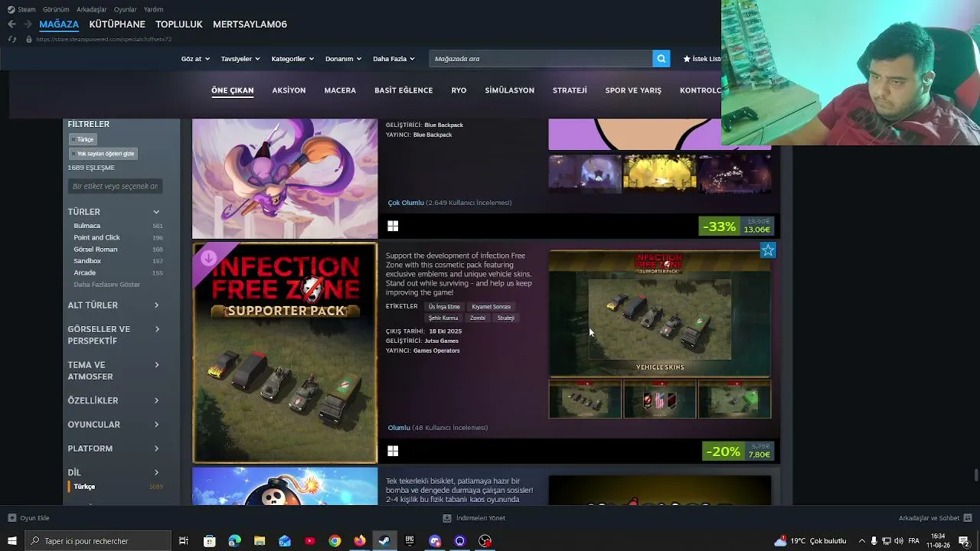Click the Oyun Ekle plus icon
Viewport: 980px width, 551px height.
[x=11, y=518]
